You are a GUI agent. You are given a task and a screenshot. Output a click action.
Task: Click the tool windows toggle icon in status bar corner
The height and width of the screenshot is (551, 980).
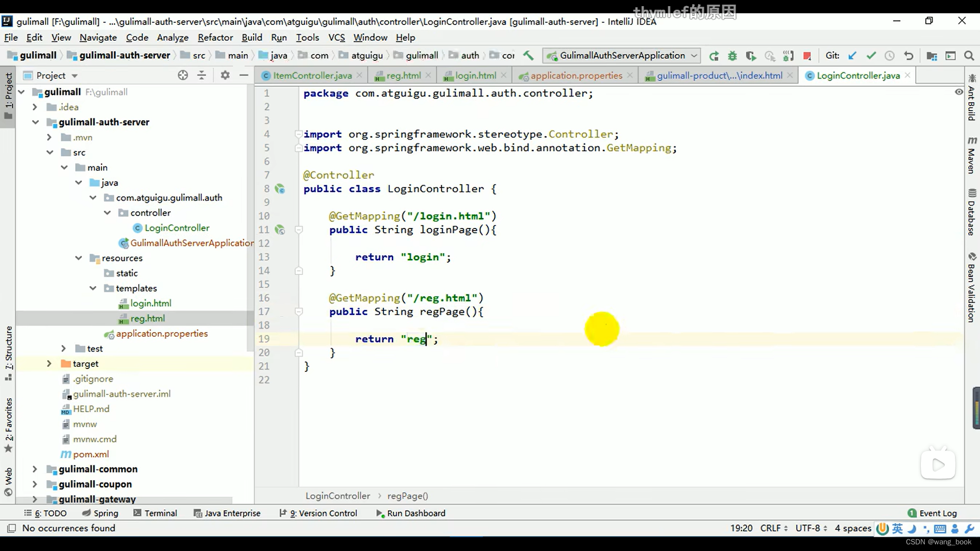point(11,528)
